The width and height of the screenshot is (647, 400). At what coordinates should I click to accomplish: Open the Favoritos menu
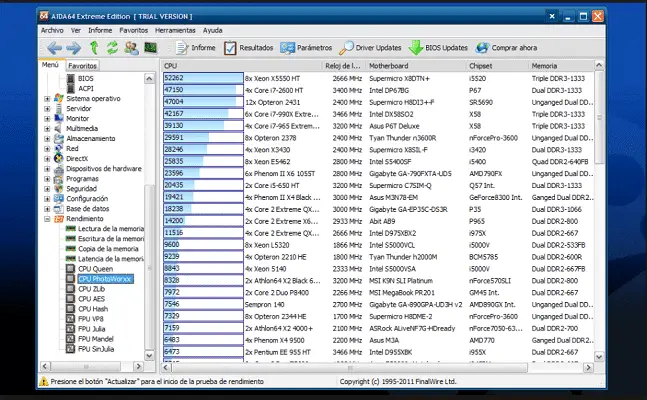coord(133,30)
